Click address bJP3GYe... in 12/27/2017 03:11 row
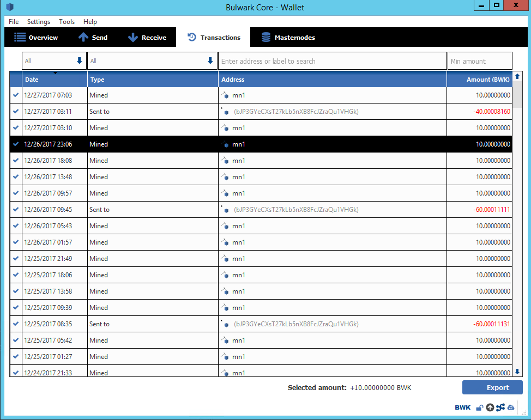Image resolution: width=531 pixels, height=420 pixels. pos(297,111)
